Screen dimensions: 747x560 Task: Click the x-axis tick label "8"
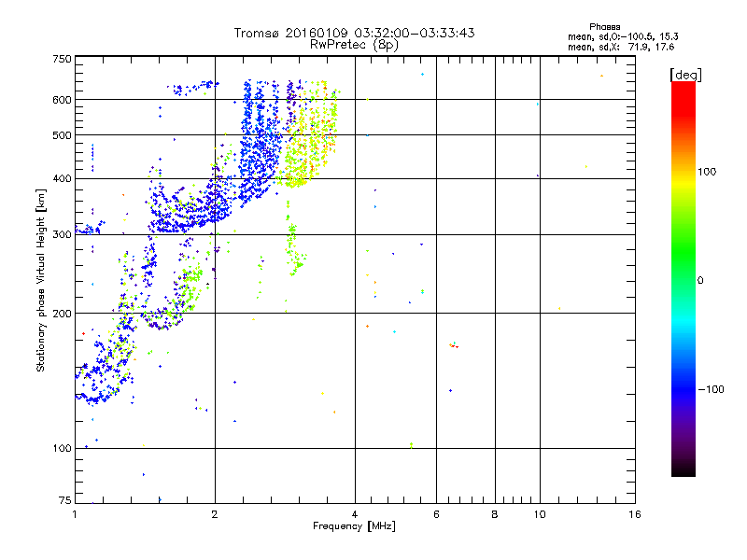495,514
